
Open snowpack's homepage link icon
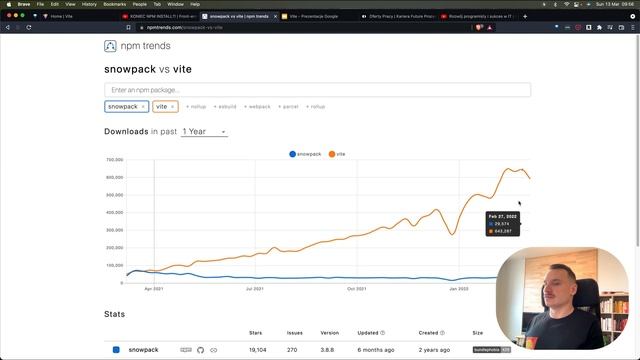click(213, 350)
